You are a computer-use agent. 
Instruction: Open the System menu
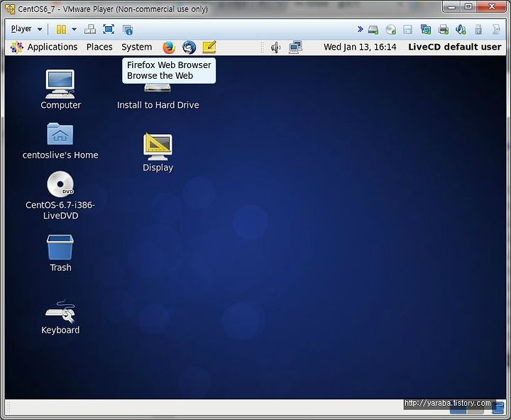pyautogui.click(x=136, y=47)
